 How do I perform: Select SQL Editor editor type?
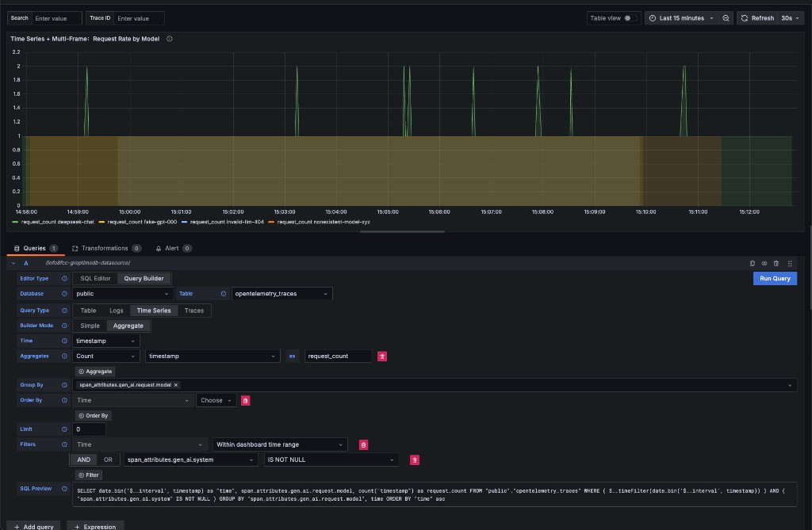click(x=95, y=278)
